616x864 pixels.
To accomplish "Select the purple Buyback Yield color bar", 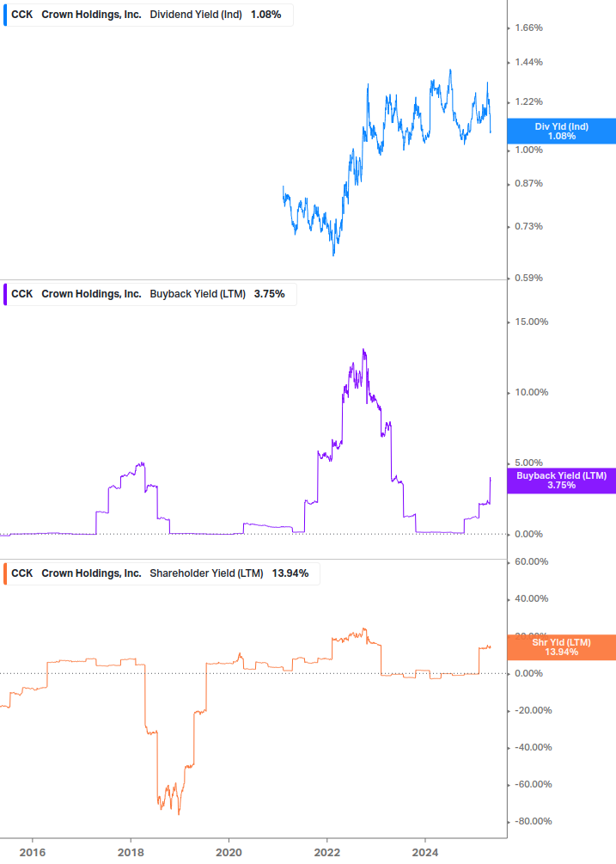I will (5, 294).
